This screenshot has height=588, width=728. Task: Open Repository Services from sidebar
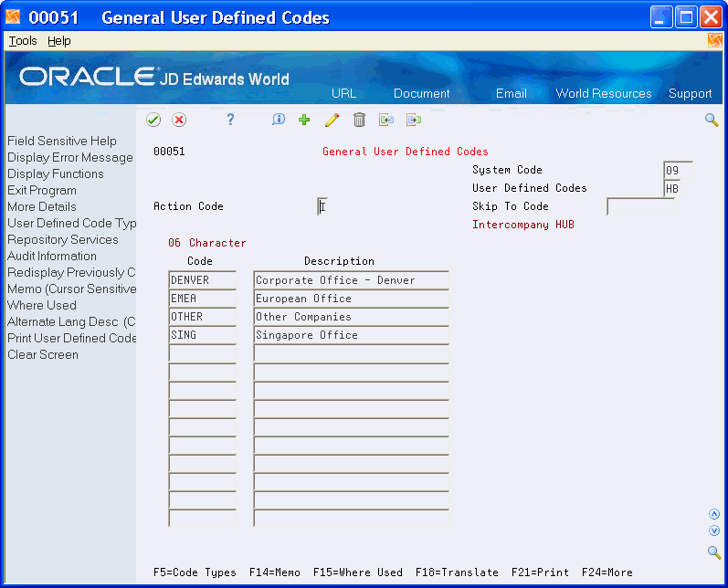coord(63,239)
